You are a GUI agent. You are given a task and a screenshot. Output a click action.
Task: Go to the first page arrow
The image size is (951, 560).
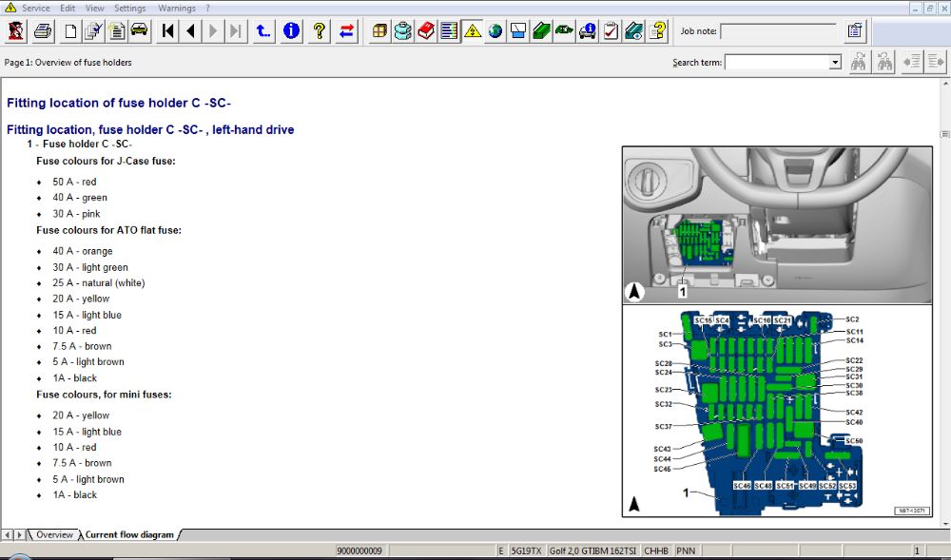(168, 31)
